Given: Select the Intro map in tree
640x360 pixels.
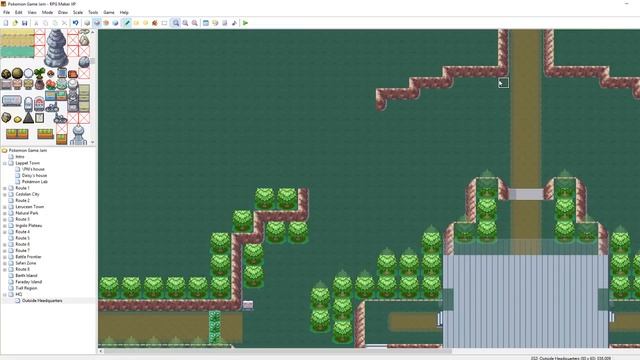Looking at the screenshot, I should pos(20,157).
